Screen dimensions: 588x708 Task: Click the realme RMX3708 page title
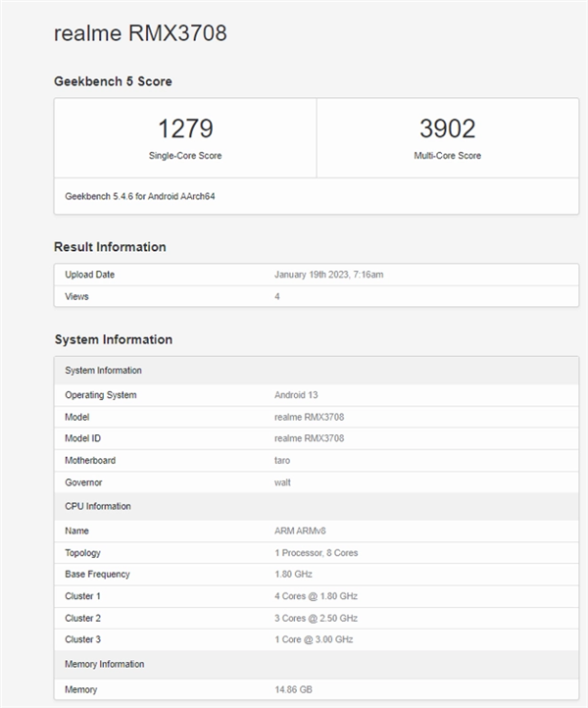(140, 34)
